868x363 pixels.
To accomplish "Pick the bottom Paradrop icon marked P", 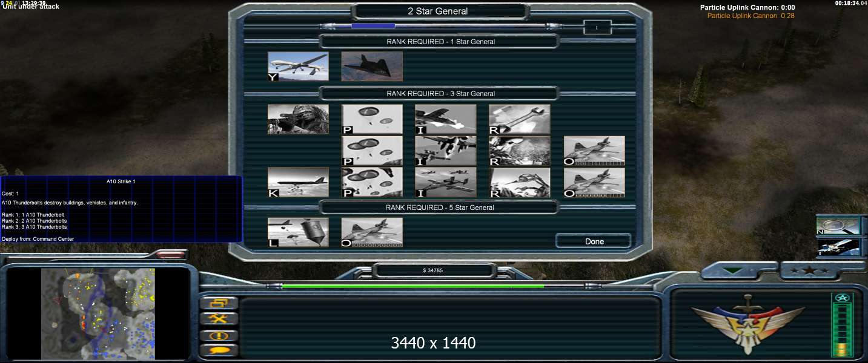I will click(x=372, y=182).
